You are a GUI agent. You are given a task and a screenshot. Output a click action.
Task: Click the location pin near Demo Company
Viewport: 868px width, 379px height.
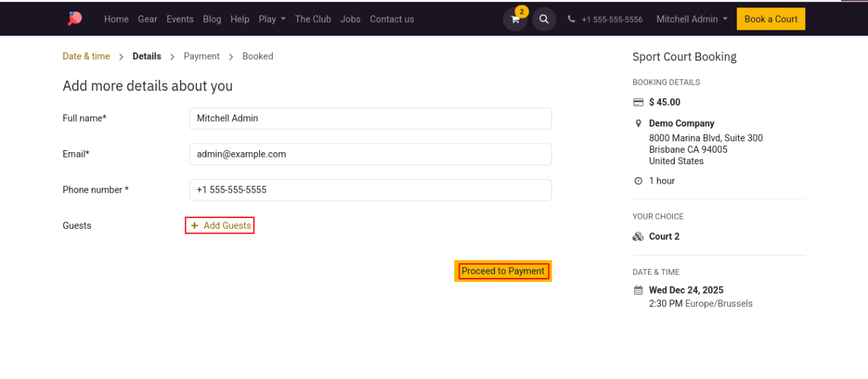coord(639,123)
